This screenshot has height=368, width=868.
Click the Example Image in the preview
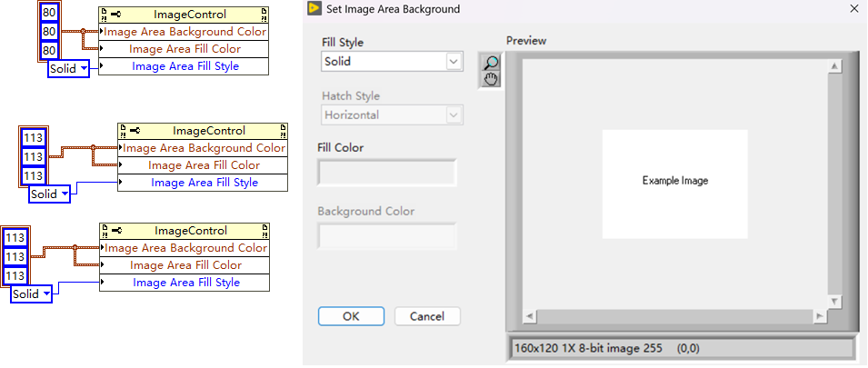(x=674, y=182)
